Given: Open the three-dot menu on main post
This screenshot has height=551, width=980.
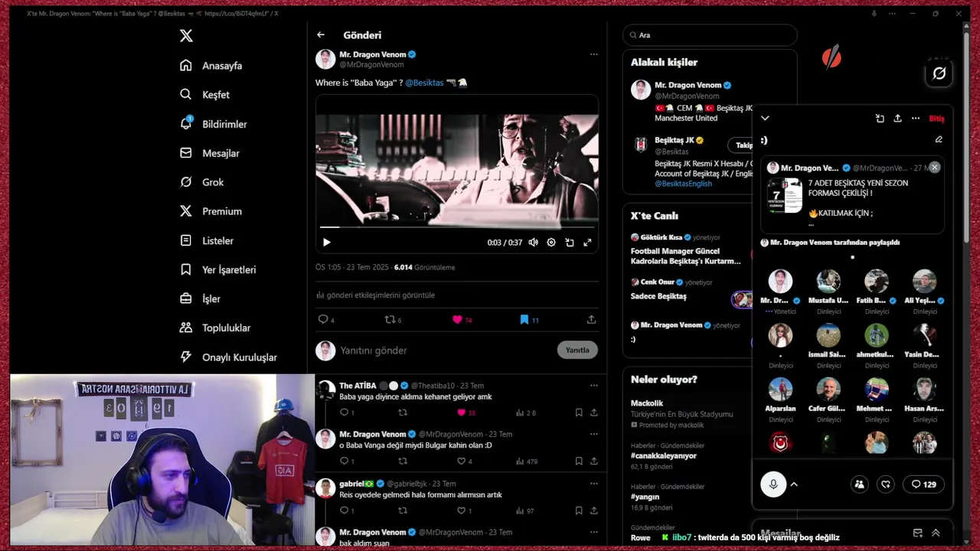Looking at the screenshot, I should click(593, 54).
